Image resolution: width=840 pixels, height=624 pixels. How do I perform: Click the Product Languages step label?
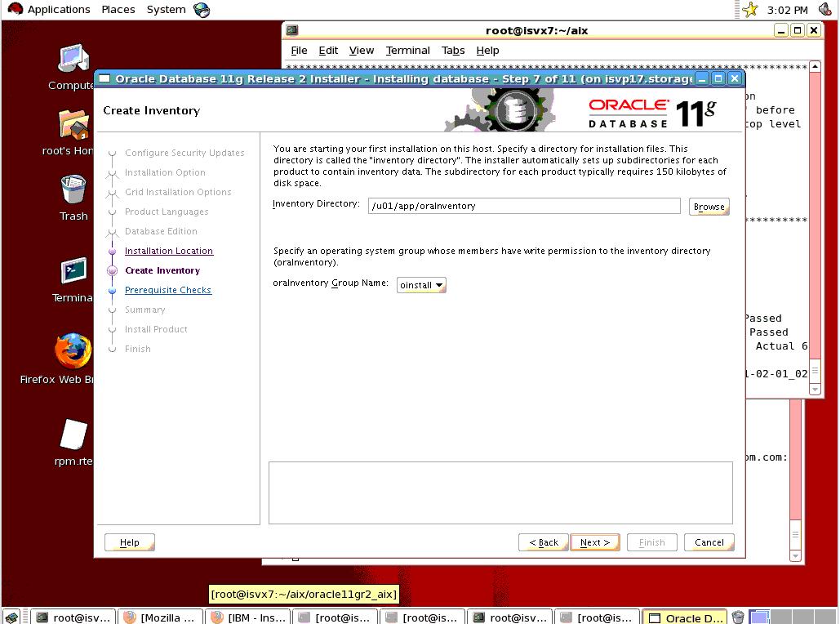(x=166, y=212)
